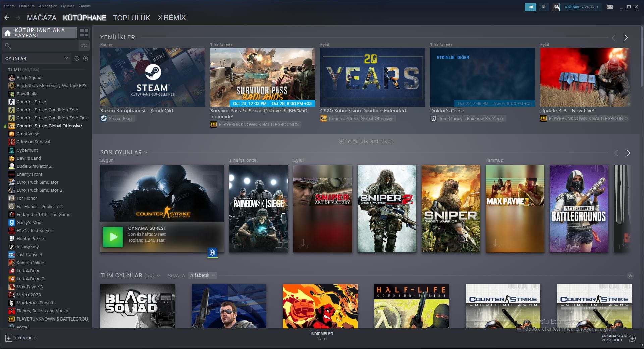644x349 pixels.
Task: Switch to the MAĞAZA tab
Action: coord(42,18)
